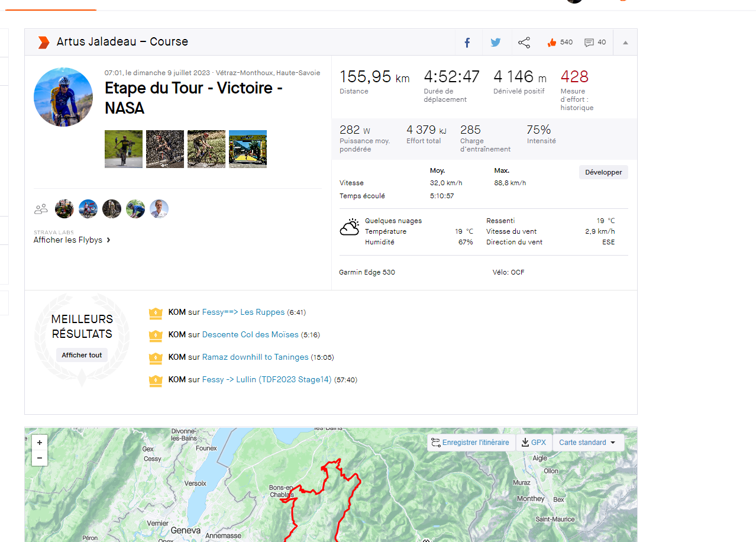The height and width of the screenshot is (542, 756).
Task: Open the share options icon
Action: pyautogui.click(x=524, y=43)
